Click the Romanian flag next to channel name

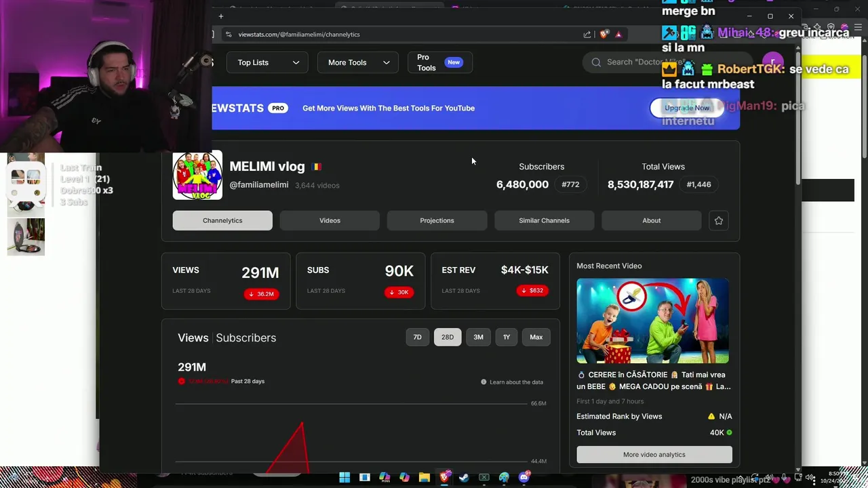coord(317,167)
